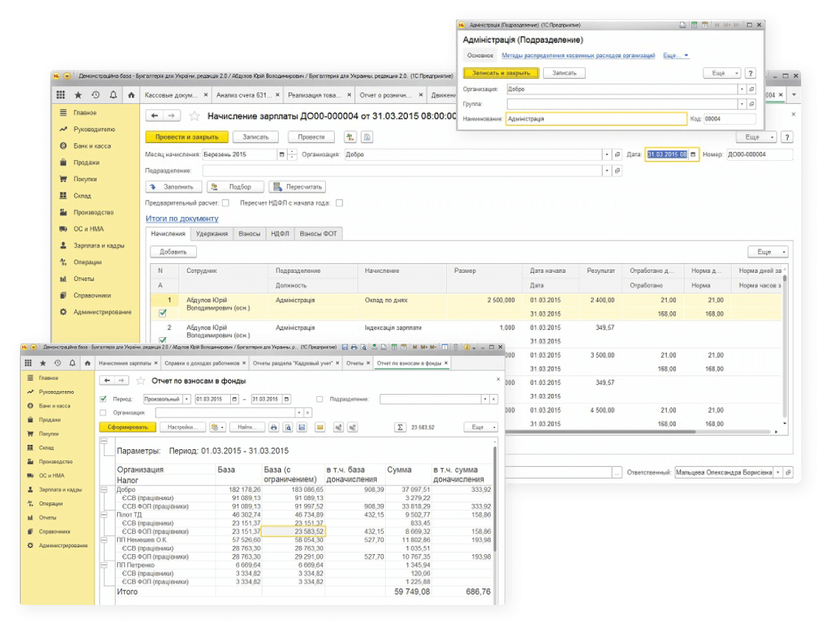Open the calendar picker next to the Дата field
Viewport: 821px width, 644px height.
pos(693,154)
